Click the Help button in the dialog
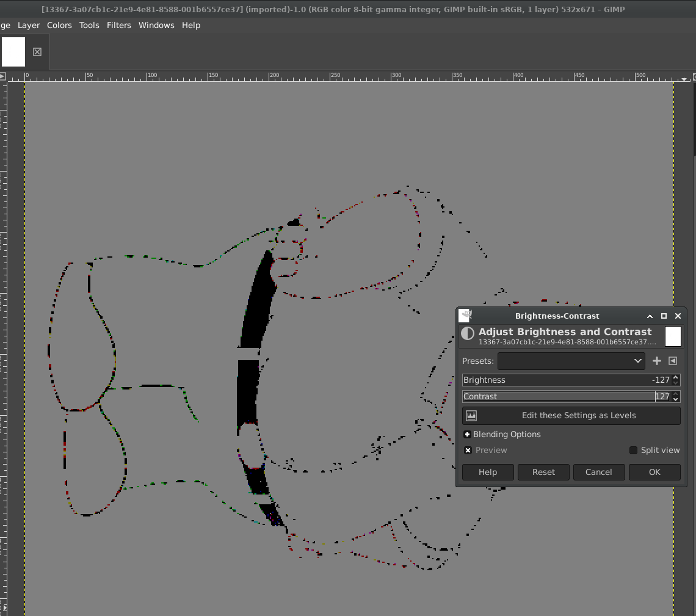Screen dimensions: 696x616 (488, 472)
